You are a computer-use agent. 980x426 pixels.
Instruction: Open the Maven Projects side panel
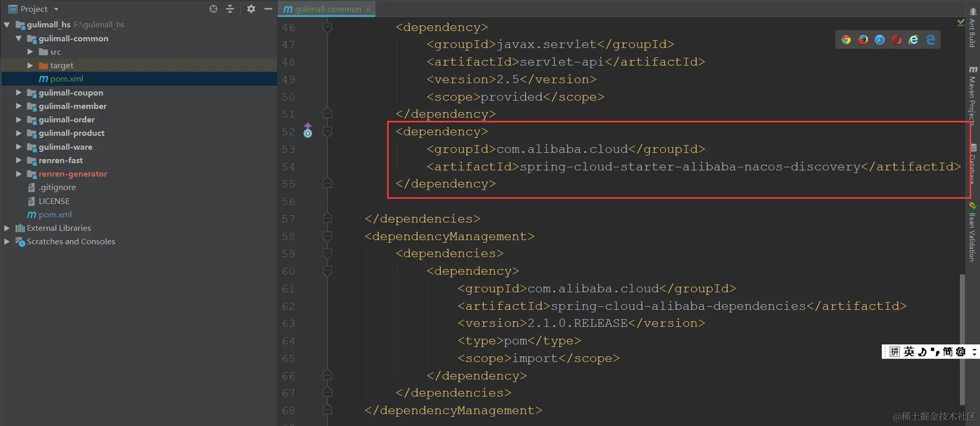pos(972,96)
